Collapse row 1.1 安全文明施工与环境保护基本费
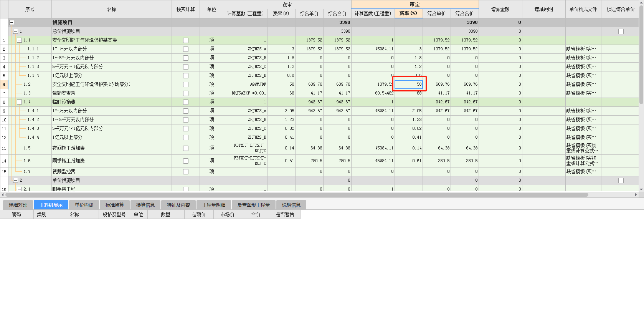 (x=19, y=40)
